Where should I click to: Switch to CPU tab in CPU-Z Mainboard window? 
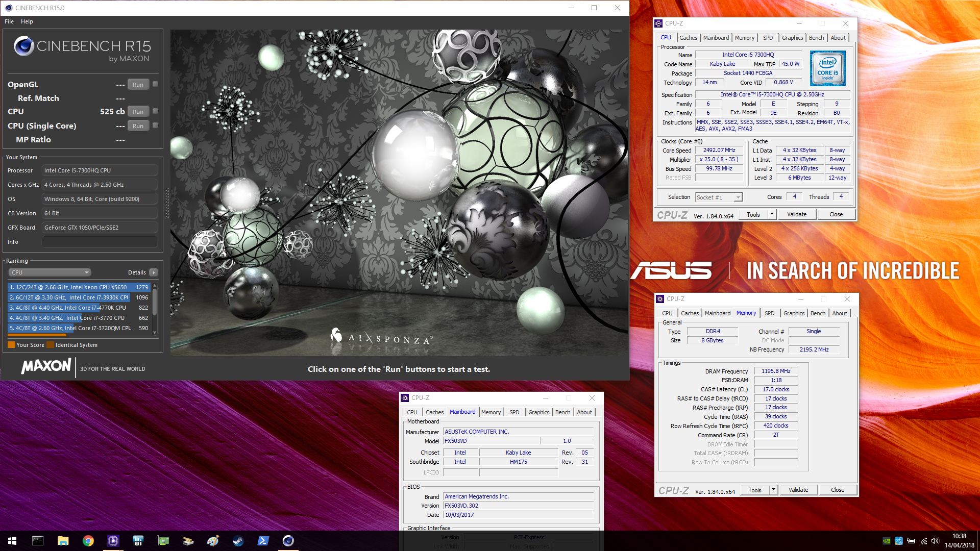click(x=412, y=412)
